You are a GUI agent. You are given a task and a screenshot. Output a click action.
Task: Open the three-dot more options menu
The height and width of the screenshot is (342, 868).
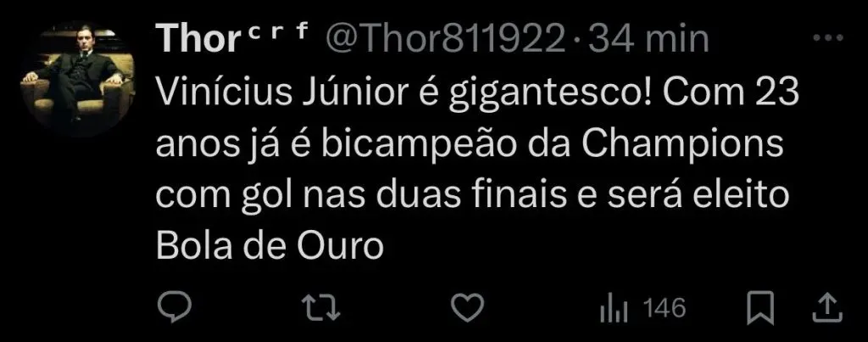[x=825, y=39]
